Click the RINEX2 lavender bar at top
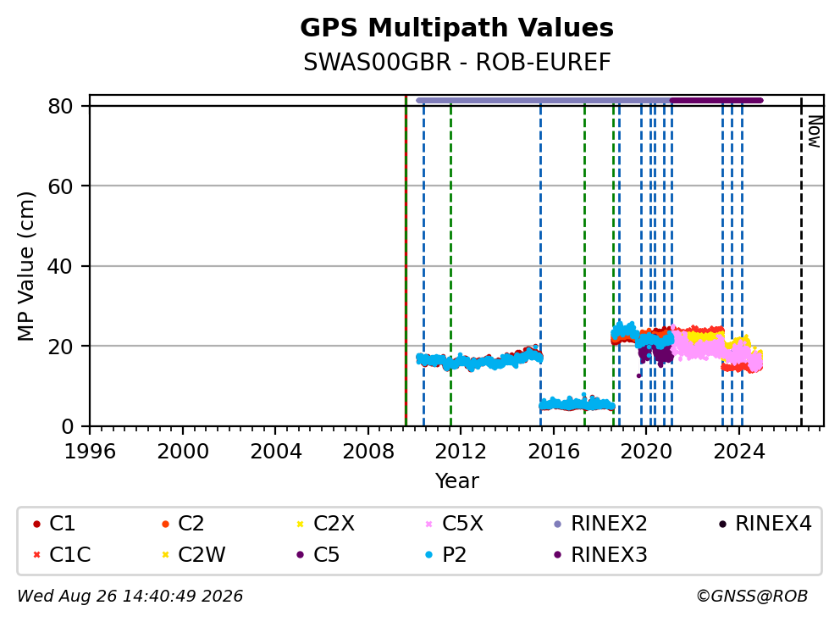 (x=544, y=100)
